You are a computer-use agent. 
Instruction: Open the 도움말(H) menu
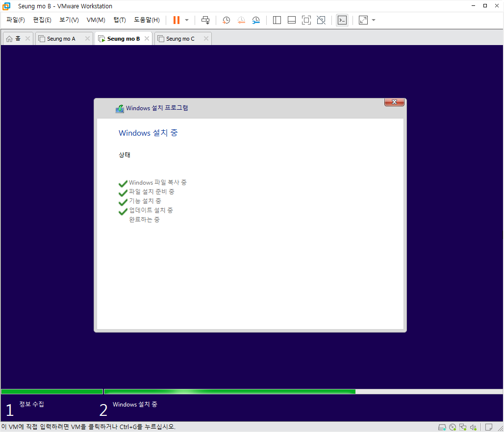pos(147,20)
